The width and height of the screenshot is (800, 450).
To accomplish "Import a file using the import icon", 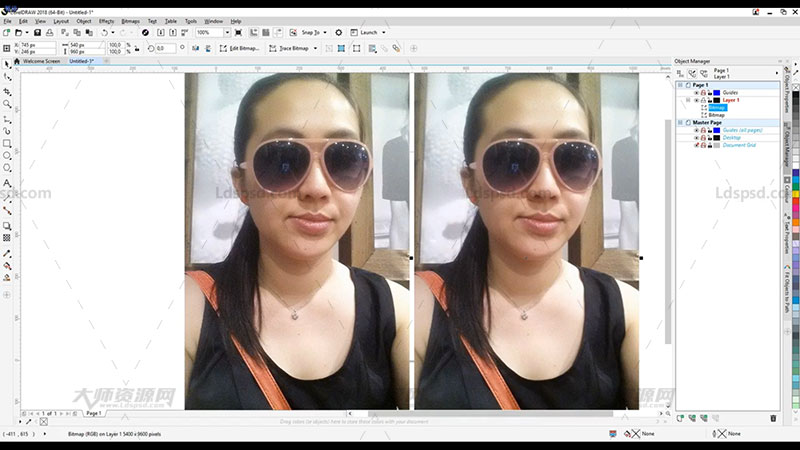I will click(x=161, y=32).
